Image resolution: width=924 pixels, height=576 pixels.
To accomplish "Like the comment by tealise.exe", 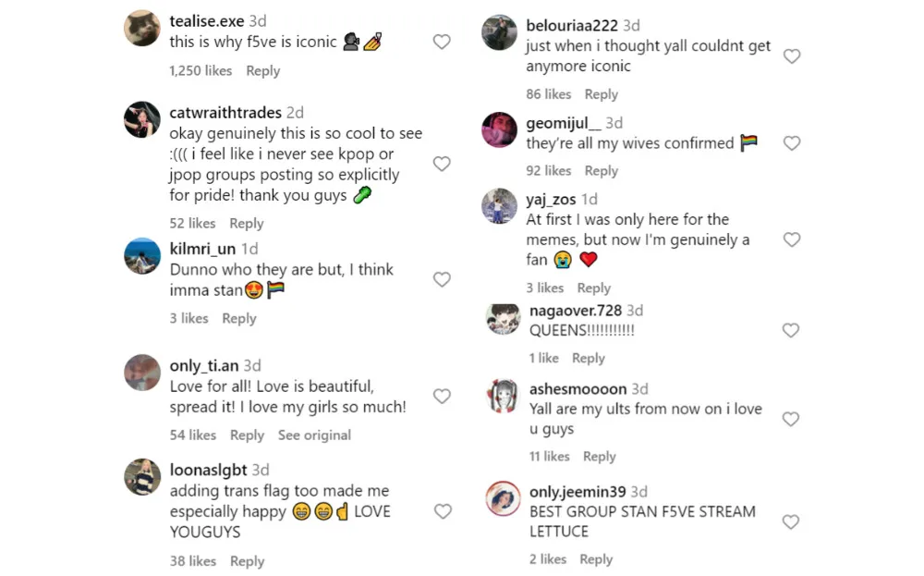I will pos(442,42).
